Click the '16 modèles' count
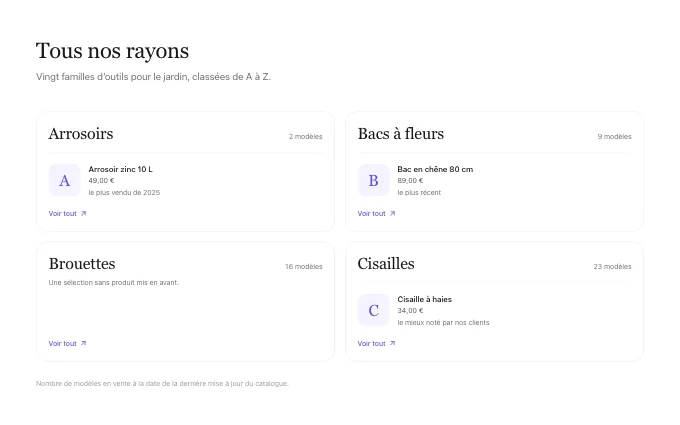The height and width of the screenshot is (425, 680). click(x=304, y=266)
